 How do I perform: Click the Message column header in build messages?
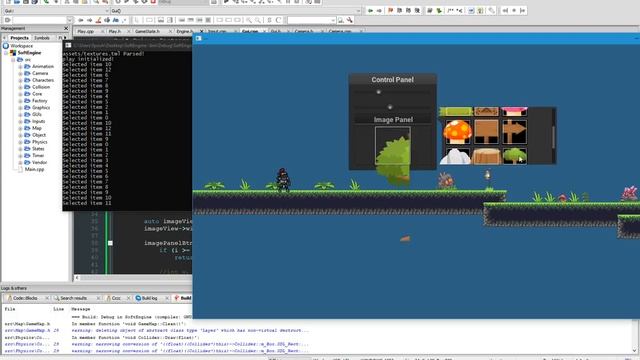[x=80, y=309]
